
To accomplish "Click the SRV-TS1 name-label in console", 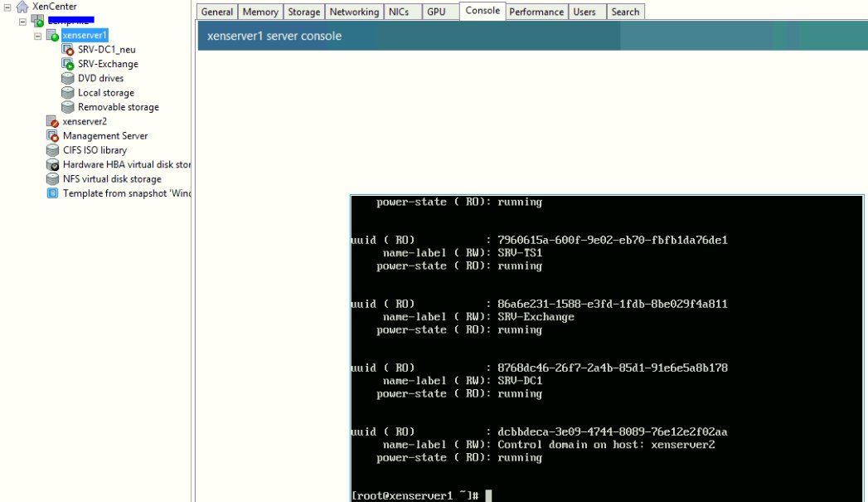I will [x=520, y=253].
